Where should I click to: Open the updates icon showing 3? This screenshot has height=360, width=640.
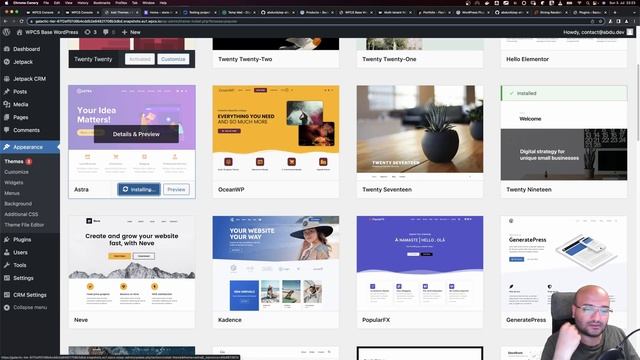[x=90, y=32]
